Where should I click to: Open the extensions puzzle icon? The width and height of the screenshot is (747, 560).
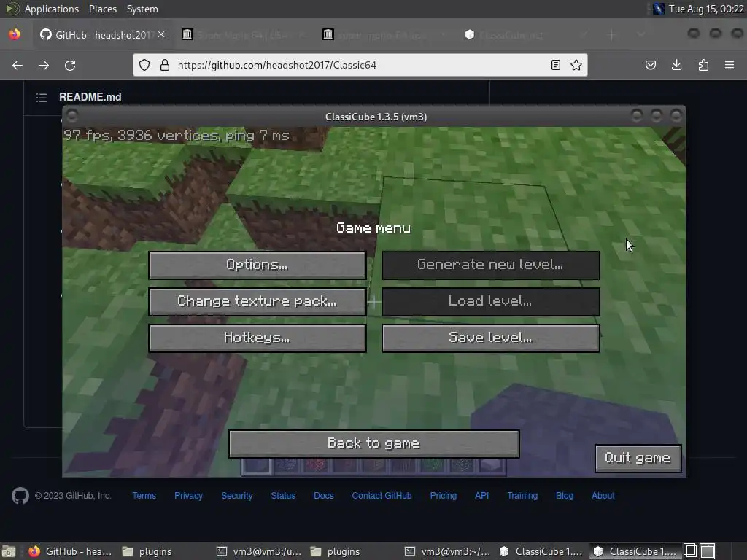coord(703,65)
